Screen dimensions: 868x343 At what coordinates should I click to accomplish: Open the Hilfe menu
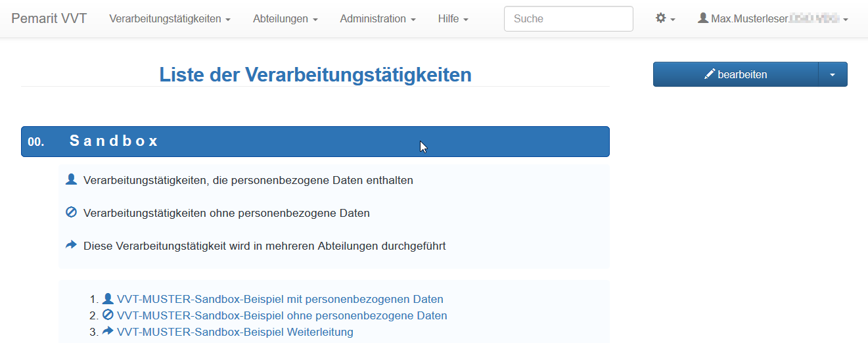coord(453,19)
